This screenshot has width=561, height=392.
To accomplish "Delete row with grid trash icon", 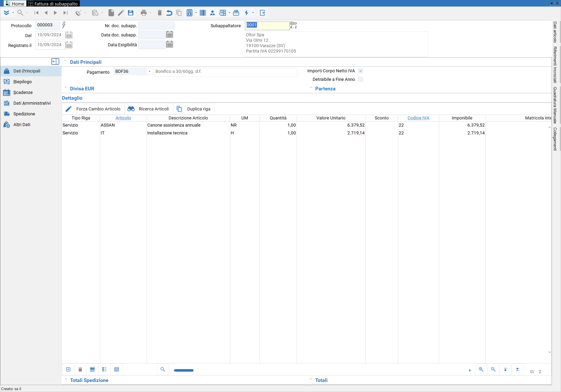I will [80, 369].
